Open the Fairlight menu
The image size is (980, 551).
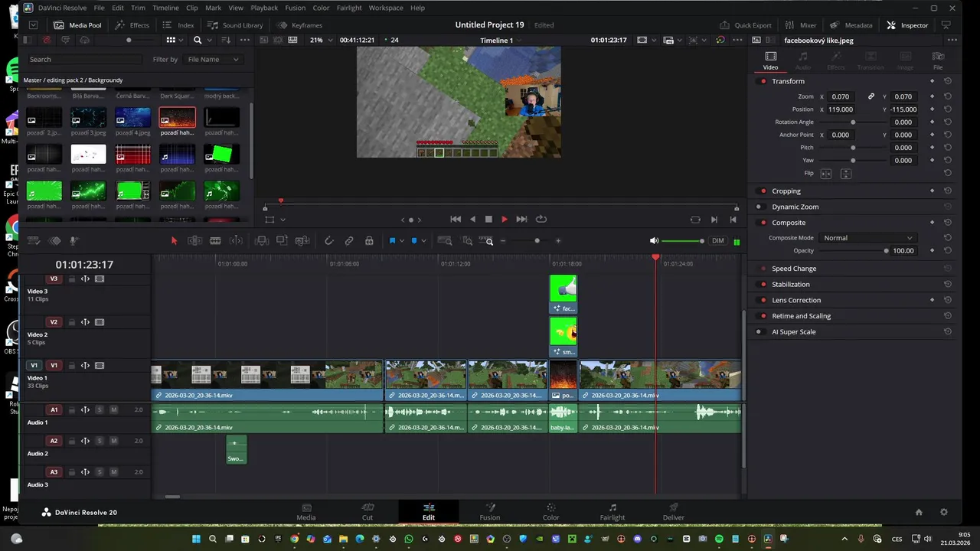click(349, 8)
